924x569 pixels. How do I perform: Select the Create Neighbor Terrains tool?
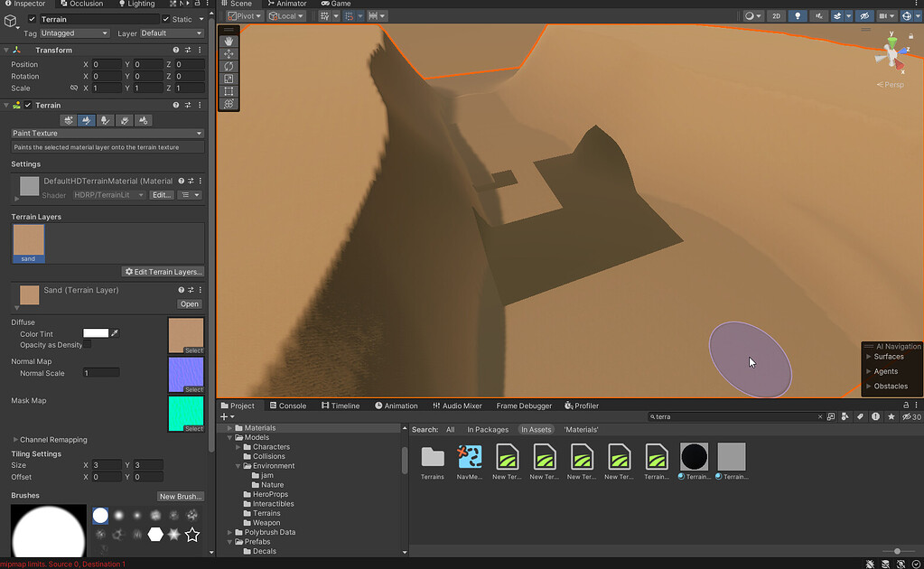[x=67, y=121]
